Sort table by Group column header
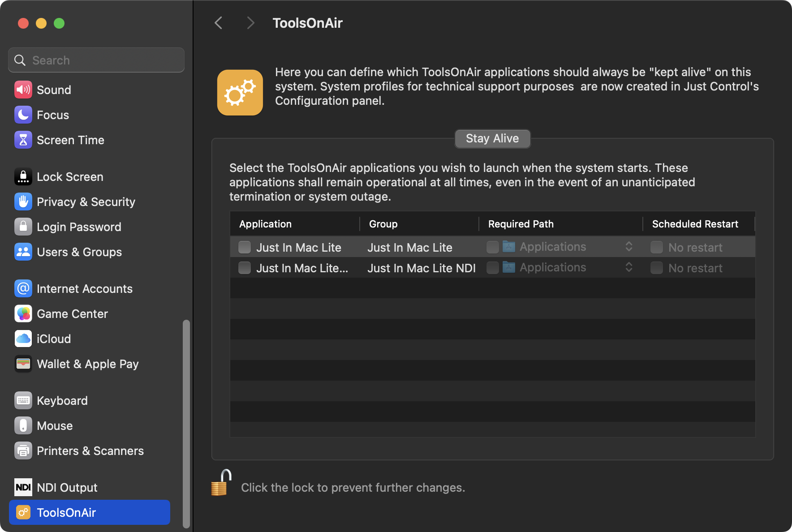 point(419,224)
